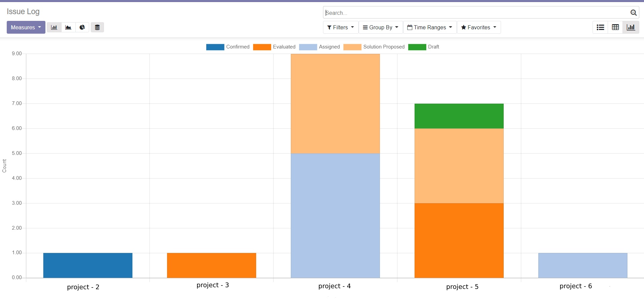Select the graph view icon
644x299 pixels.
[631, 27]
